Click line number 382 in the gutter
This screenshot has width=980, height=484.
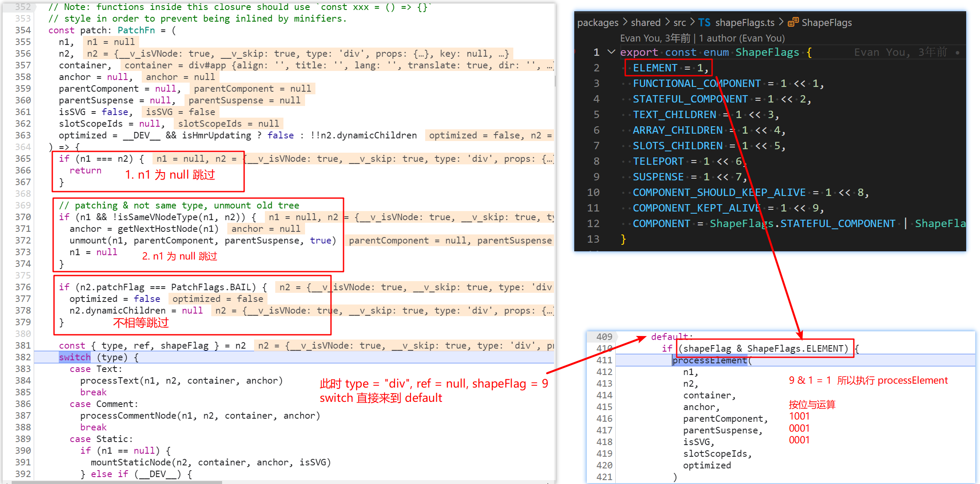click(23, 357)
